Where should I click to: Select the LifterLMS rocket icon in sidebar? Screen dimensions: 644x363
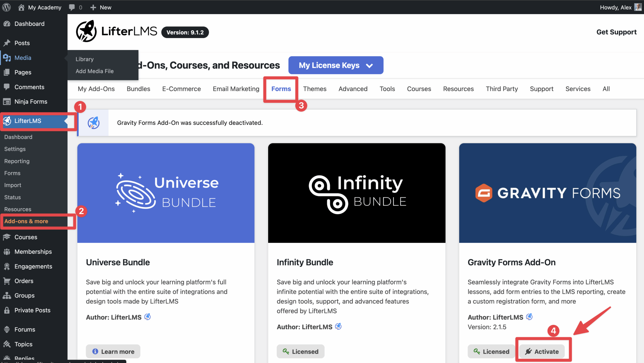point(7,121)
